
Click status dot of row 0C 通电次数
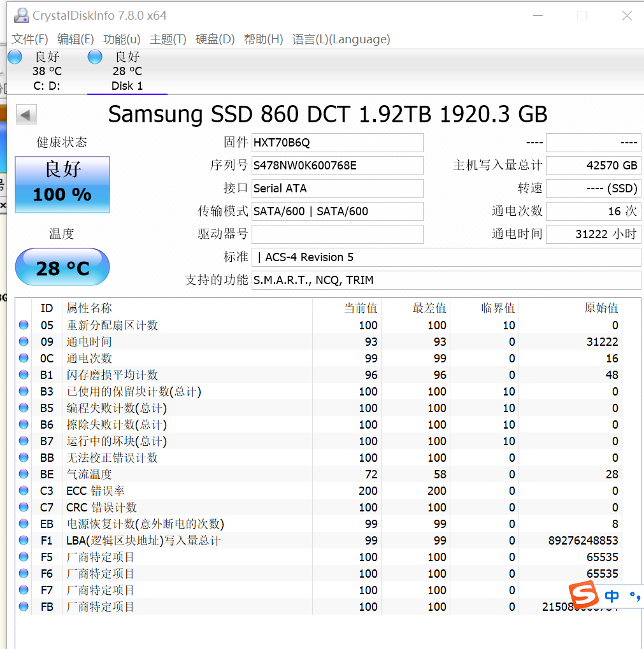pyautogui.click(x=24, y=358)
